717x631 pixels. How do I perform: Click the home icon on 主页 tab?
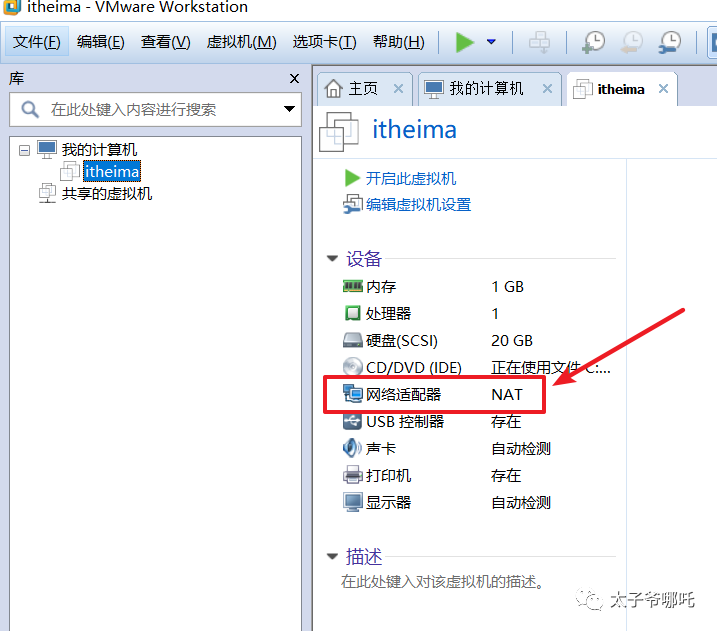coord(333,89)
